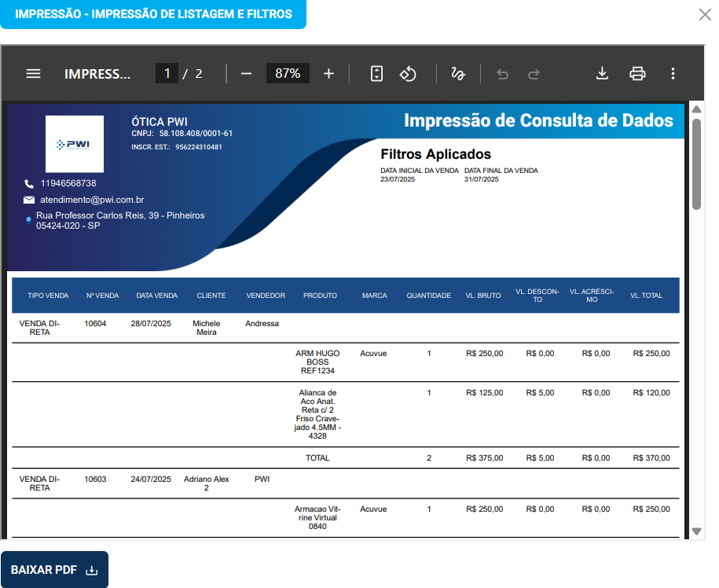This screenshot has height=588, width=719.
Task: Close the impressão dialog
Action: coord(705,14)
